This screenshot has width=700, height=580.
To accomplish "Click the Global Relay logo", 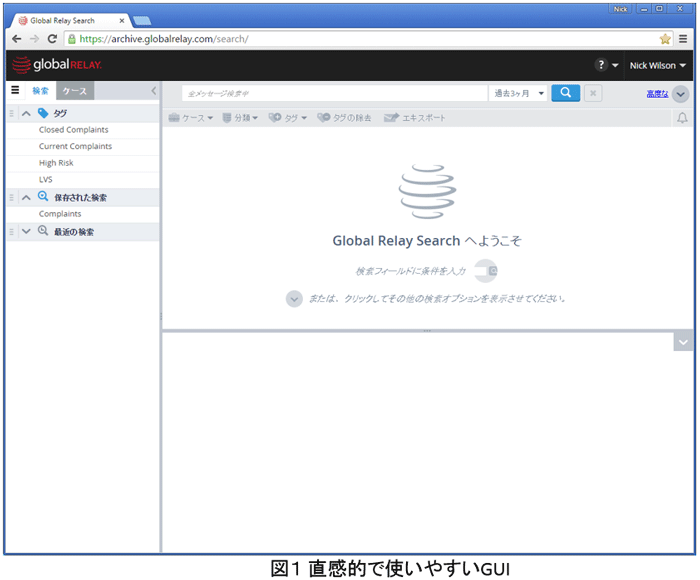I will (x=57, y=65).
